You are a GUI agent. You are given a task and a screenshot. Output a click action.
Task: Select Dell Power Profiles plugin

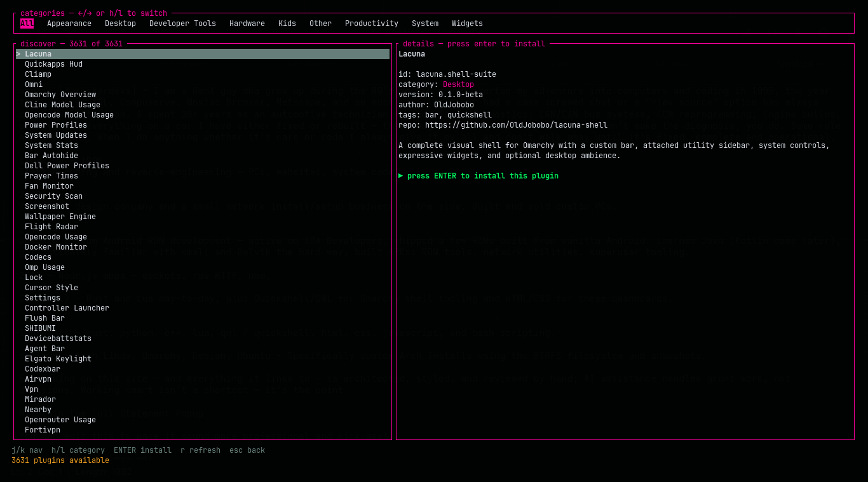[x=203, y=166]
